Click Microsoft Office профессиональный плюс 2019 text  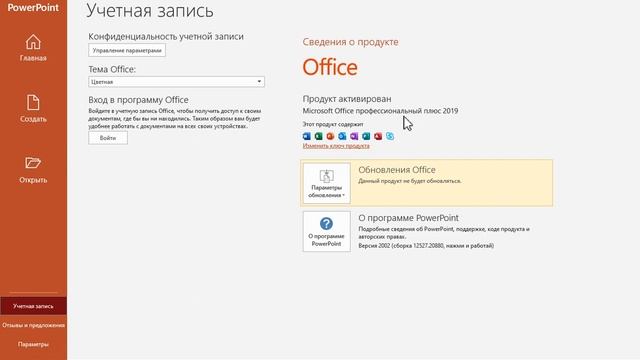pyautogui.click(x=380, y=111)
